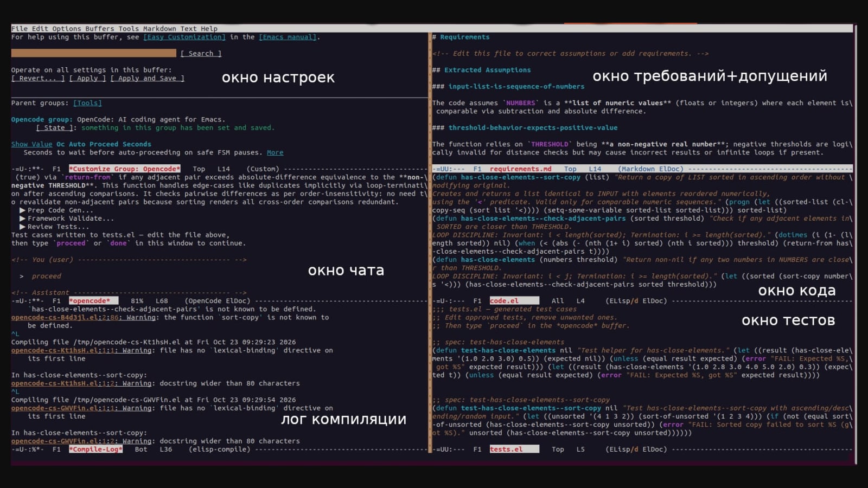
Task: Click the Revert... button
Action: click(x=38, y=78)
